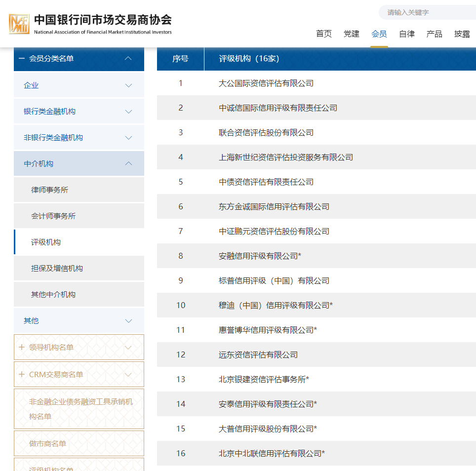Click the plus icon beside CRM交易商名单
The image size is (476, 471).
click(22, 374)
